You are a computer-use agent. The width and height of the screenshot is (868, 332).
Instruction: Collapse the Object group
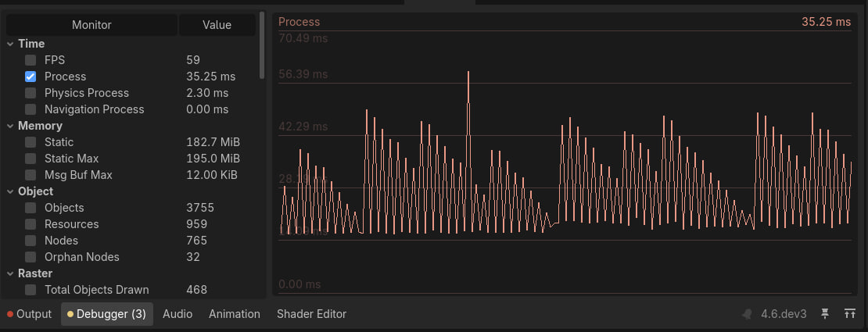[10, 191]
